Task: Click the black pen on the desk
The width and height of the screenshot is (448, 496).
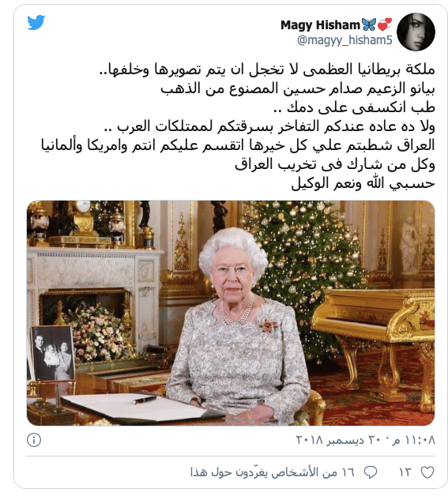Action: point(144,400)
